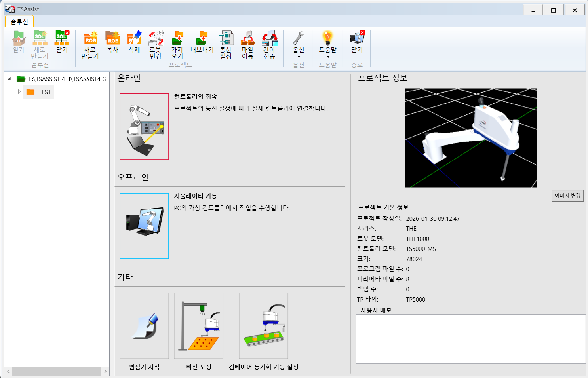The image size is (588, 378).
Task: Open the 옵션 dropdown menu
Action: (x=299, y=44)
